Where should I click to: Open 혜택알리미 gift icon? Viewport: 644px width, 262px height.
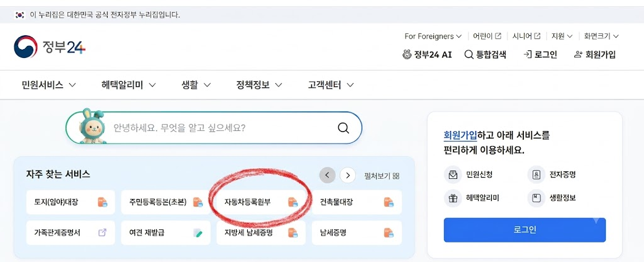[x=453, y=198]
